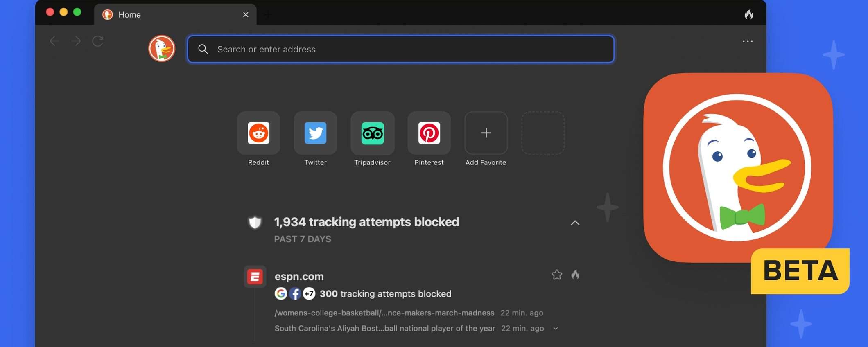Image resolution: width=868 pixels, height=347 pixels.
Task: Click the back navigation arrow
Action: pos(54,41)
